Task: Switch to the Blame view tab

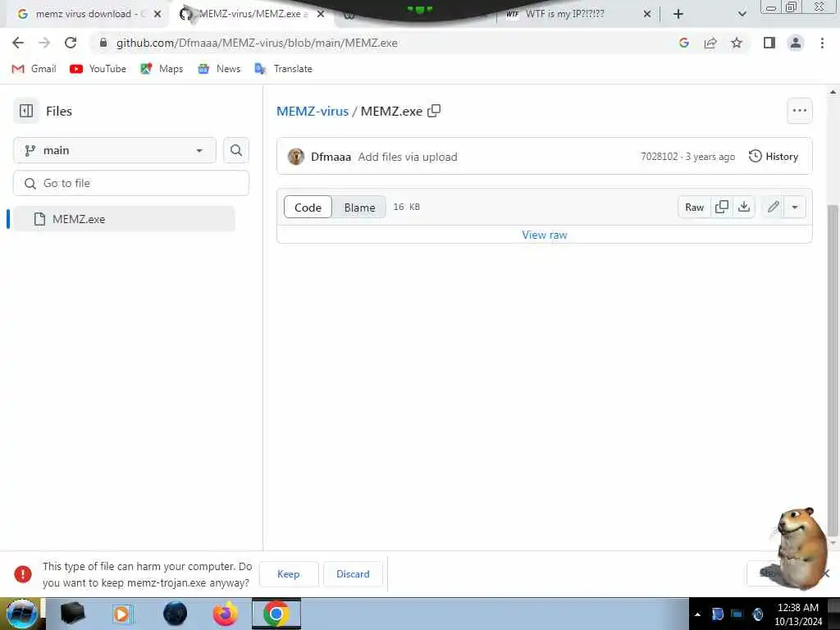Action: point(359,208)
